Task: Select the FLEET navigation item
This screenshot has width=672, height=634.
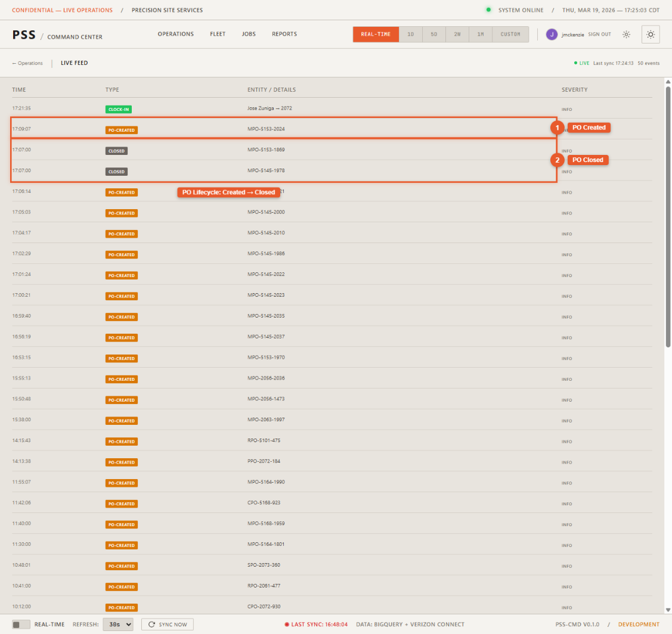Action: [218, 34]
